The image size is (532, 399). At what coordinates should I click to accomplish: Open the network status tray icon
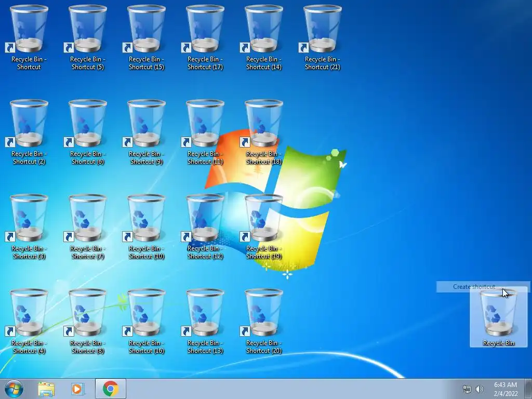point(467,389)
